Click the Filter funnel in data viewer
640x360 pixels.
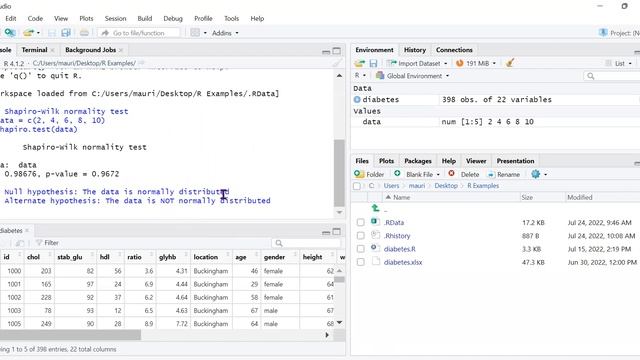[39, 242]
